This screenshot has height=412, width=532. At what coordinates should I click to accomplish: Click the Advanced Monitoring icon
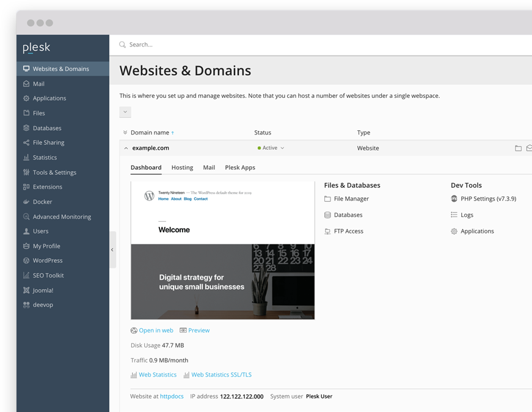[26, 217]
